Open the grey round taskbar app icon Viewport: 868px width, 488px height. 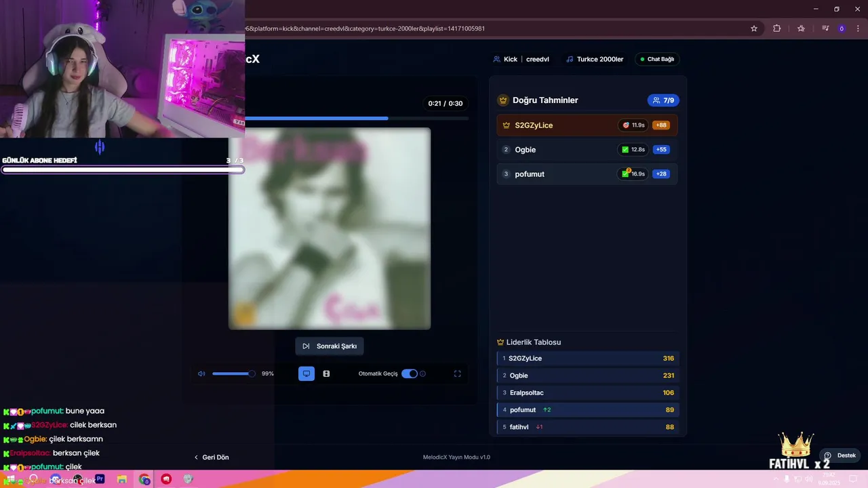pos(189,479)
